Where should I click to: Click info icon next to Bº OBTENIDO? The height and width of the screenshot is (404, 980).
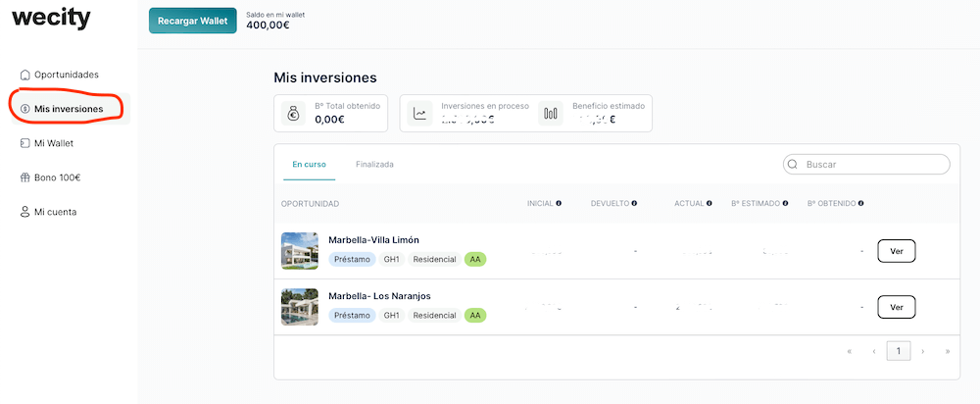pyautogui.click(x=861, y=203)
